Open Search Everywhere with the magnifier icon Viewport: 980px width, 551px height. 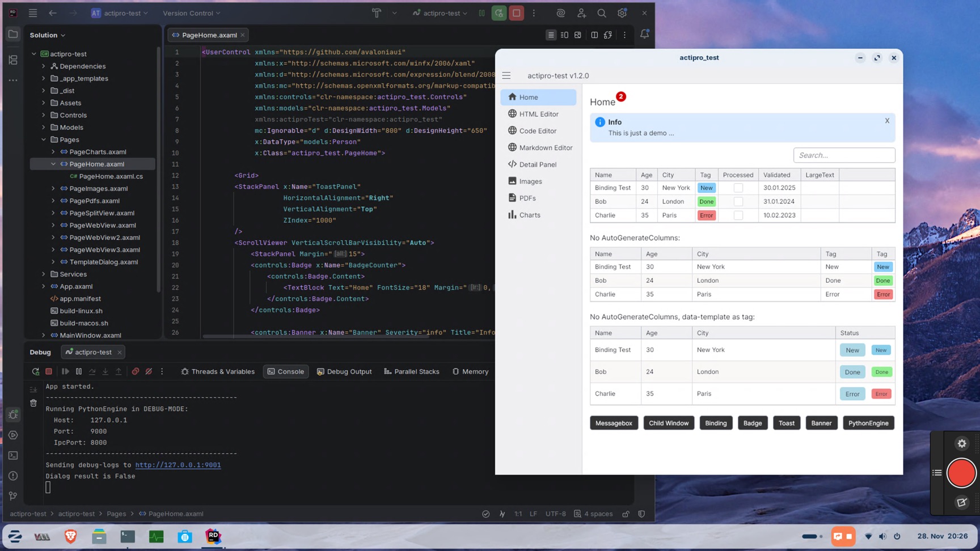[601, 13]
